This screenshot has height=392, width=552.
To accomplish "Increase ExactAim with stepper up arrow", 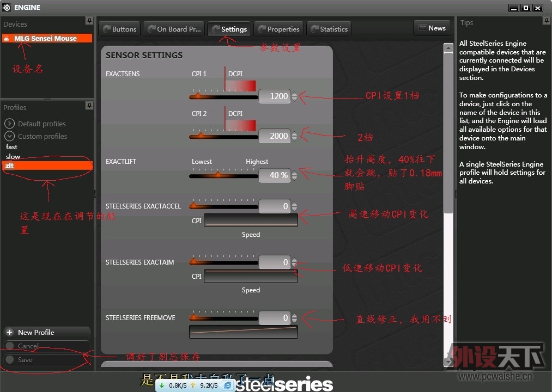I will coord(294,259).
